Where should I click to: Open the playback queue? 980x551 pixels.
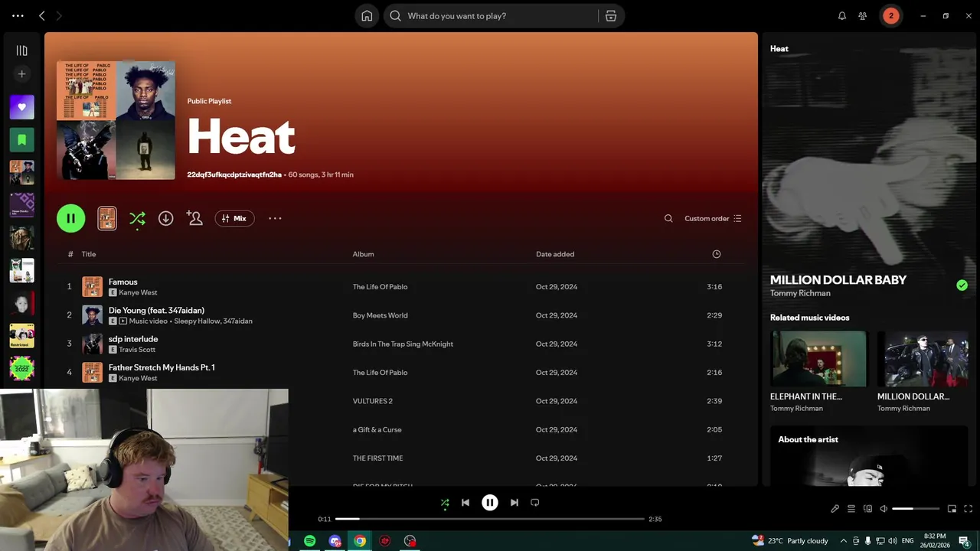tap(851, 509)
